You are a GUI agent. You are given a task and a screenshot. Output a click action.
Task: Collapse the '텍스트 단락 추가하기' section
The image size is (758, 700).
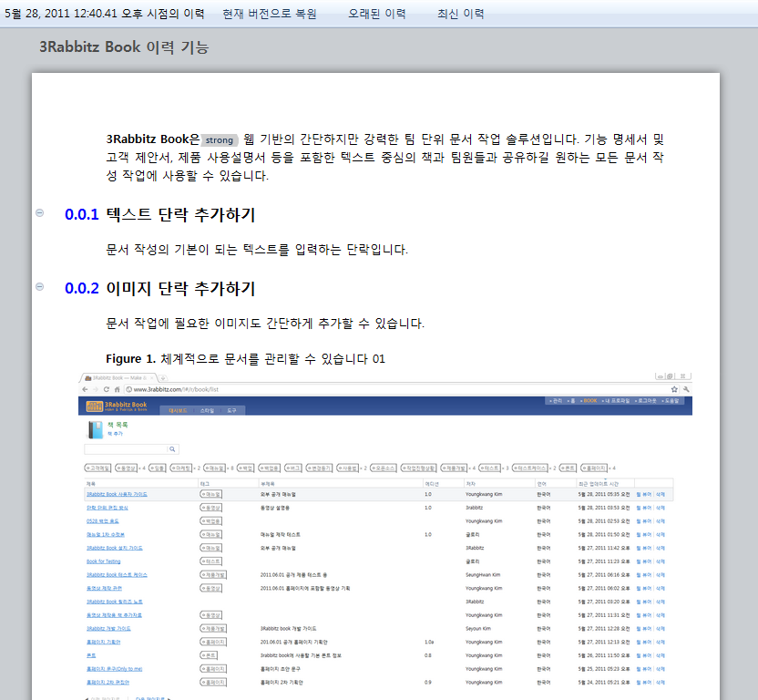click(x=40, y=213)
